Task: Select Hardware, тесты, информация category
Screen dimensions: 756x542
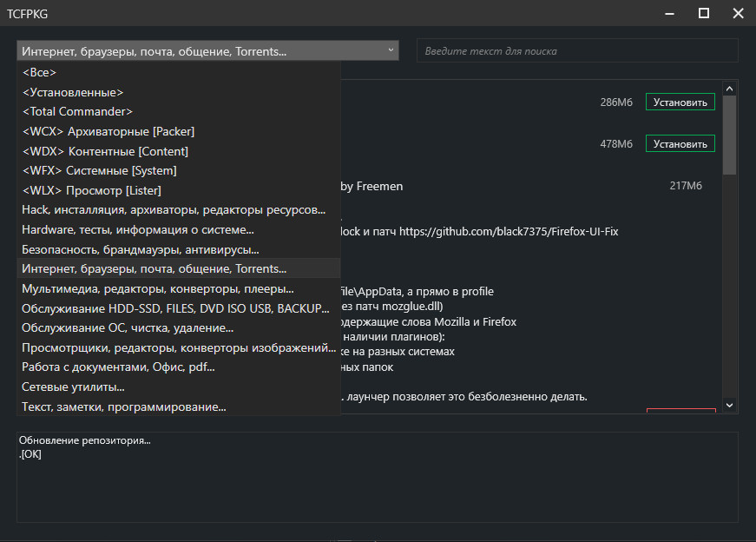Action: point(138,229)
